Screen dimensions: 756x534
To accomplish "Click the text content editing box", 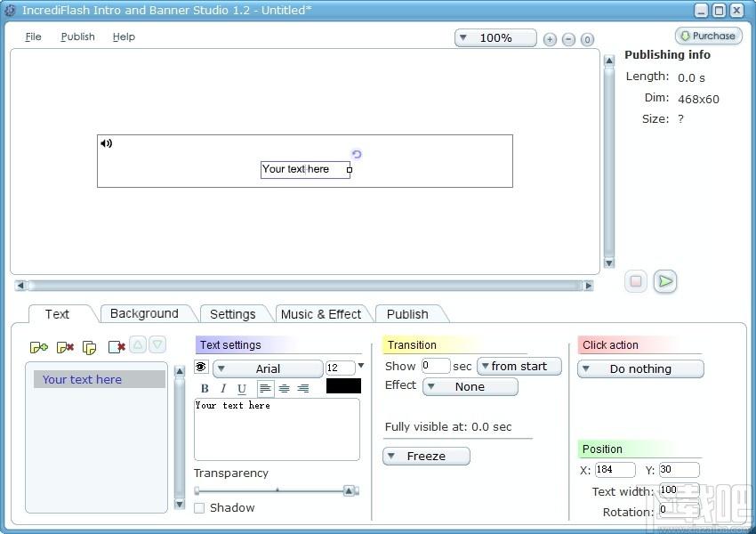I will point(277,429).
